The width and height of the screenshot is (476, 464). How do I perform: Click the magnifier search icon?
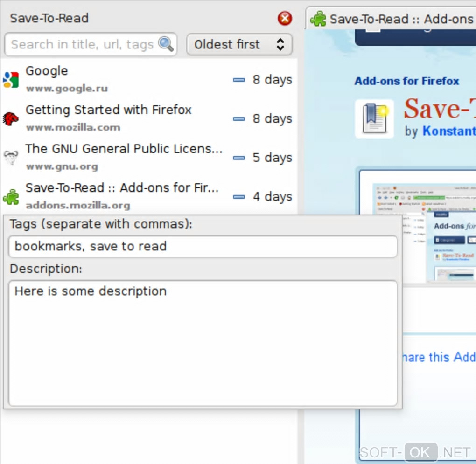pyautogui.click(x=166, y=44)
